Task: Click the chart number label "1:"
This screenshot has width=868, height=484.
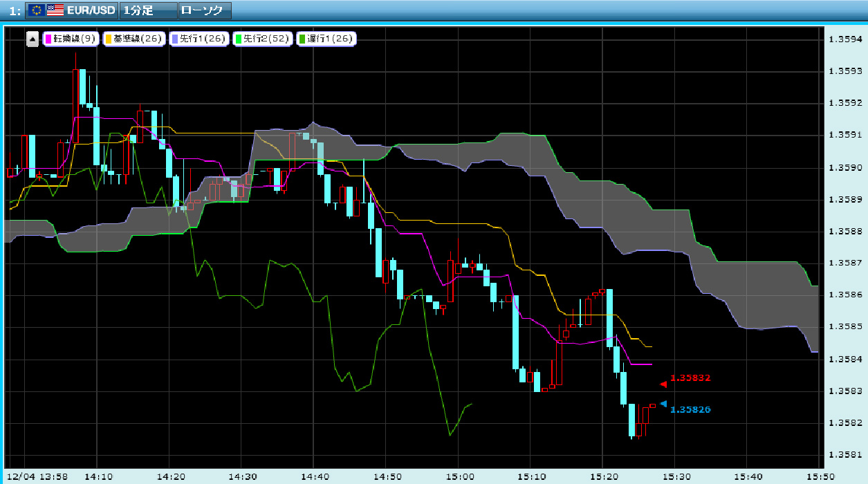Action: 15,11
